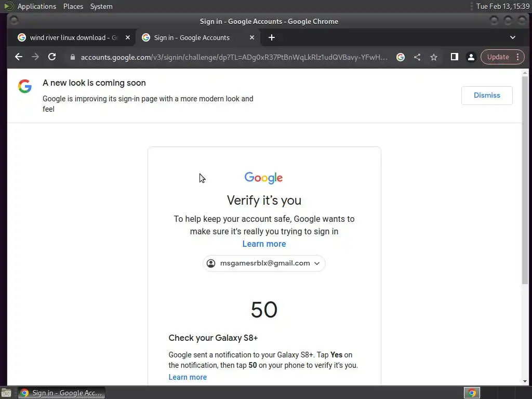Screen dimensions: 532x399
Task: Click the Google icon in address bar
Action: (401, 57)
